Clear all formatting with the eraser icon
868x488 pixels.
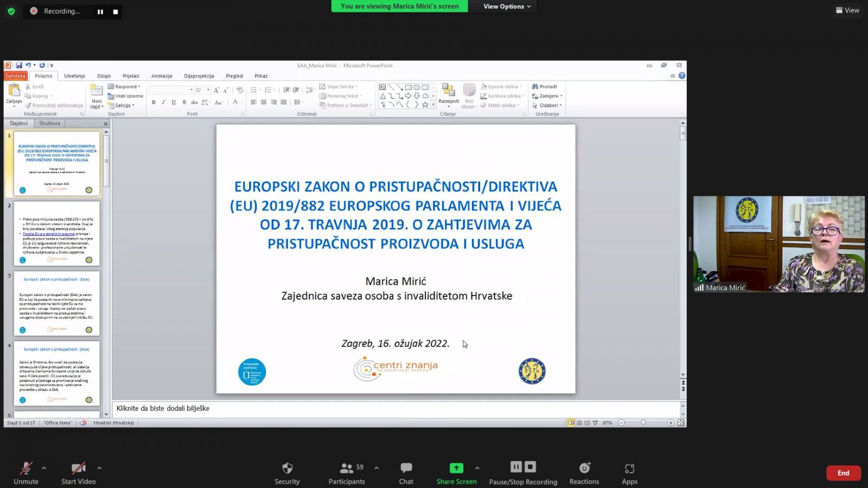tap(239, 90)
